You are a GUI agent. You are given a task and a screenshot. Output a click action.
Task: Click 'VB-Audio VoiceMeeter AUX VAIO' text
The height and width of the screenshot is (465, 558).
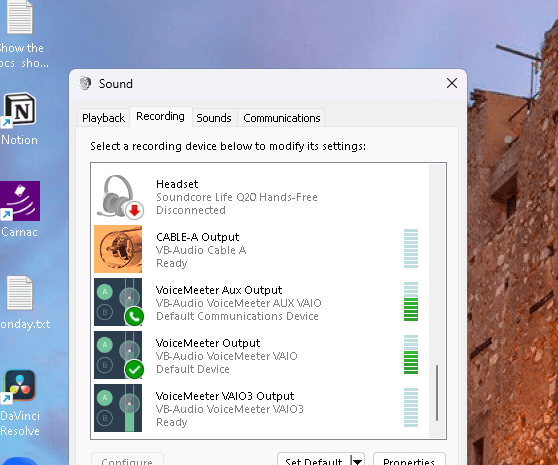(239, 303)
